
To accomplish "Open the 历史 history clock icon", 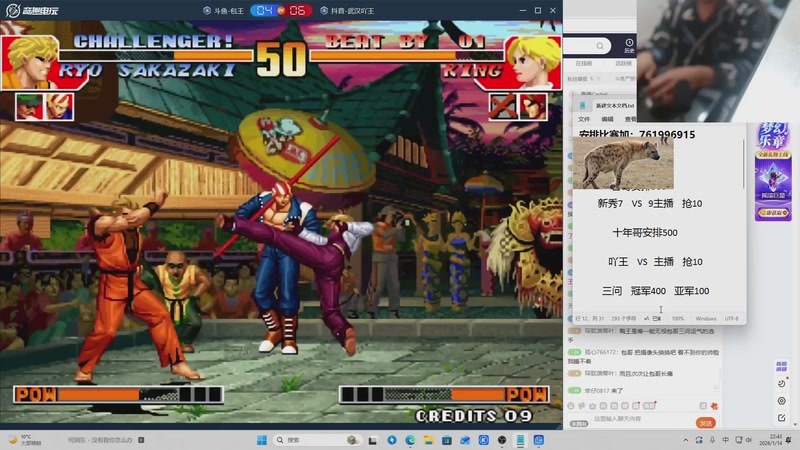I will tap(629, 45).
